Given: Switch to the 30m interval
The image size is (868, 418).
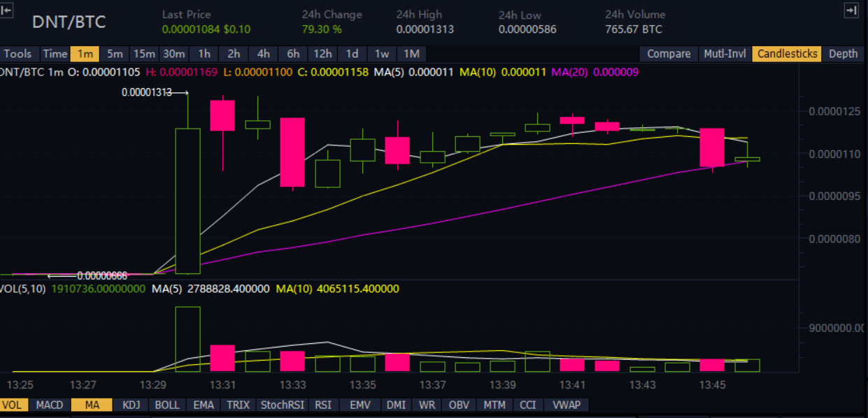Looking at the screenshot, I should [173, 54].
